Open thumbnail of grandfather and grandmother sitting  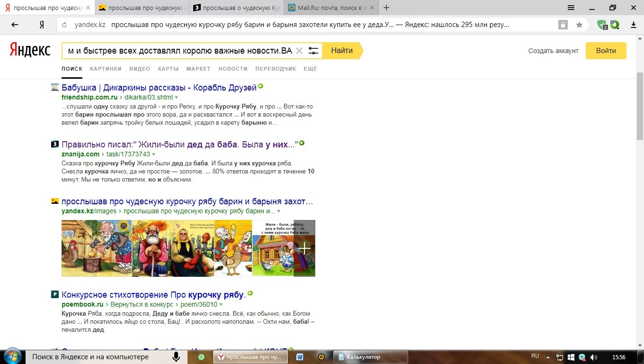tap(173, 248)
